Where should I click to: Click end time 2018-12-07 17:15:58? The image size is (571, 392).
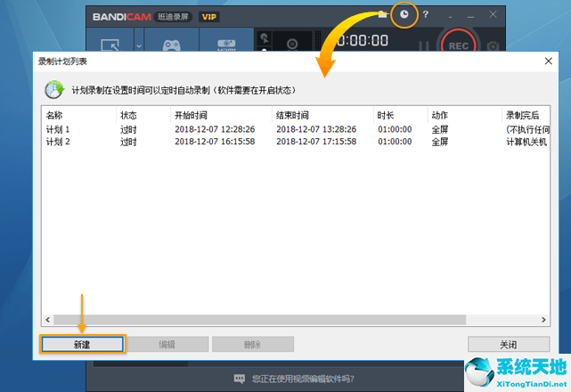click(x=316, y=142)
